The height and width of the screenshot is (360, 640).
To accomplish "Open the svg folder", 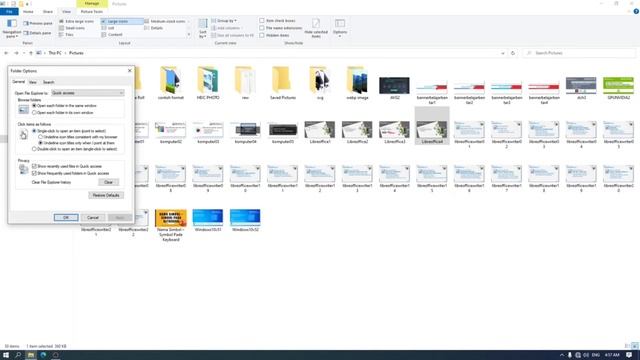I will pos(320,84).
